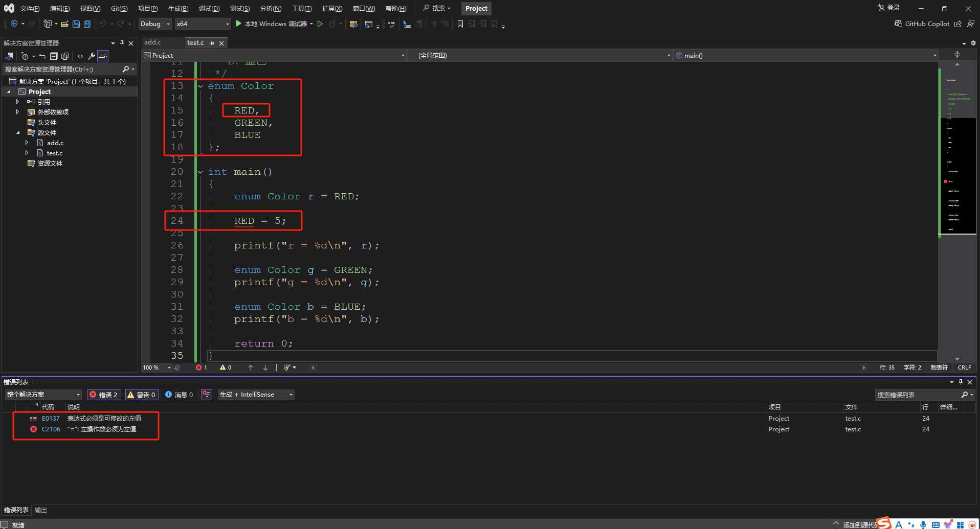Click the send feedback icon near GitHub Copilot

tap(971, 24)
